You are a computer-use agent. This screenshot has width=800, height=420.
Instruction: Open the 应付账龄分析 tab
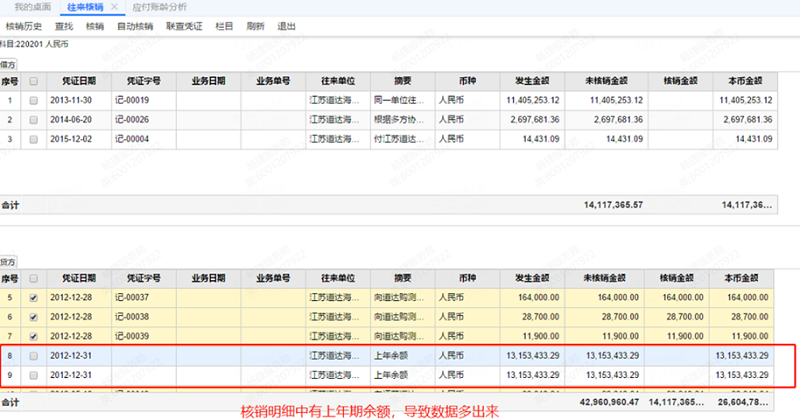tap(158, 7)
